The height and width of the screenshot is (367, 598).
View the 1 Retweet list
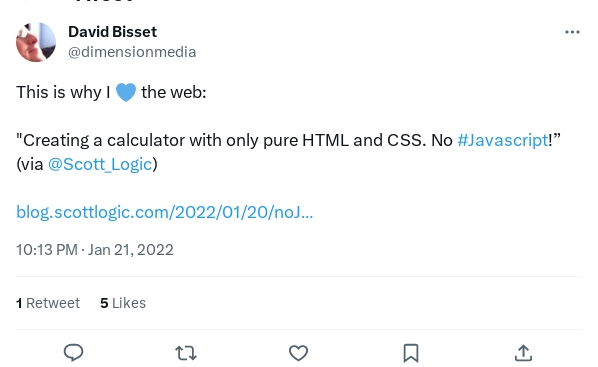[48, 303]
